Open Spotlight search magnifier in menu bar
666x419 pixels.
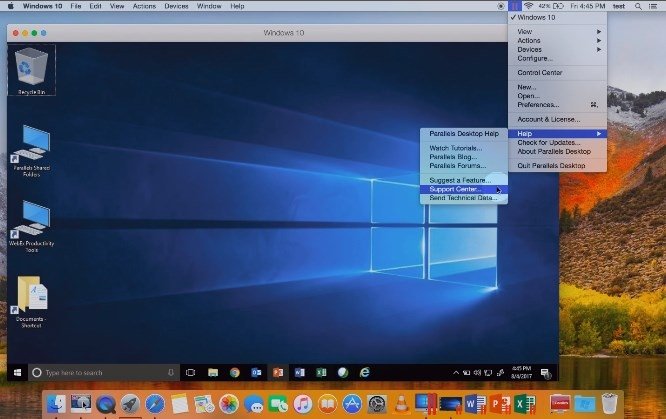coord(638,6)
